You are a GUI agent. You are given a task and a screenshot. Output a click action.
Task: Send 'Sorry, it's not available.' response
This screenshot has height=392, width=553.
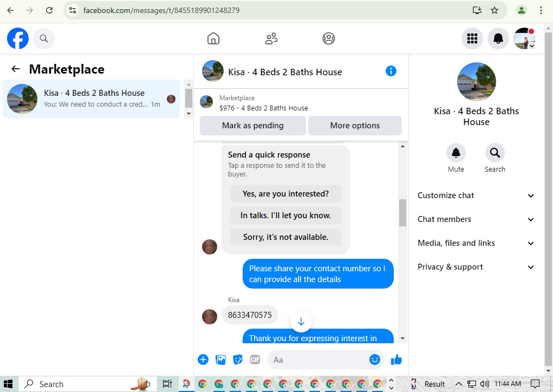[x=285, y=237]
